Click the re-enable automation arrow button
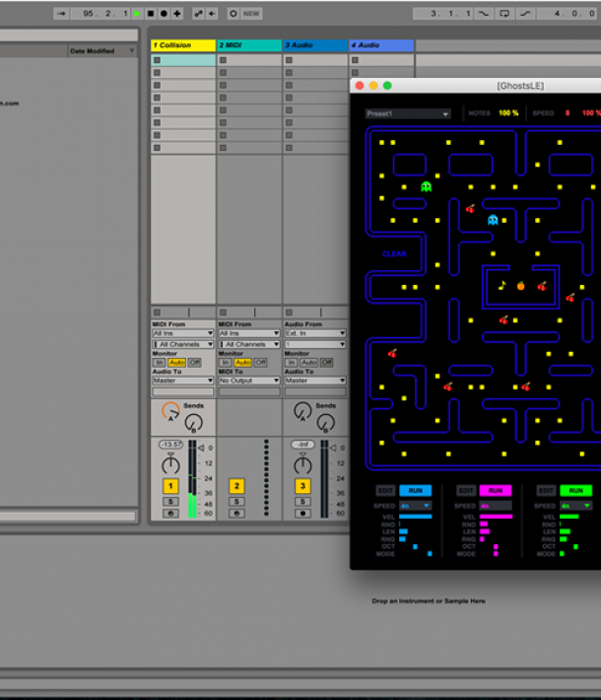This screenshot has height=700, width=601. point(212,14)
